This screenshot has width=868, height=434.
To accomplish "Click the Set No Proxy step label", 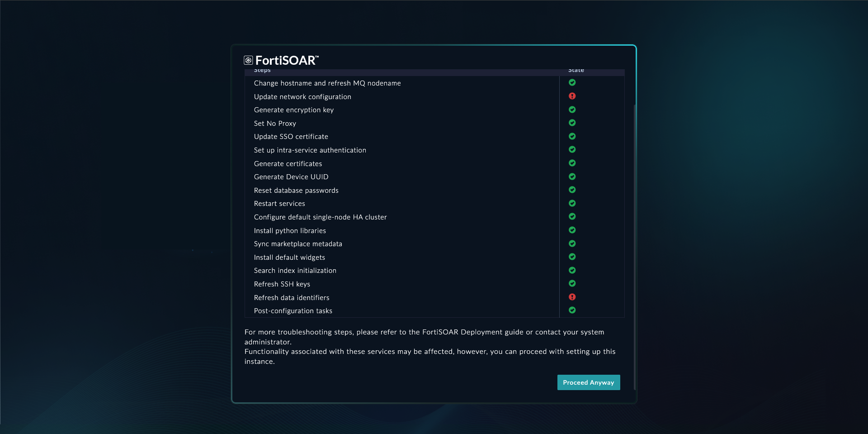I will (x=275, y=124).
